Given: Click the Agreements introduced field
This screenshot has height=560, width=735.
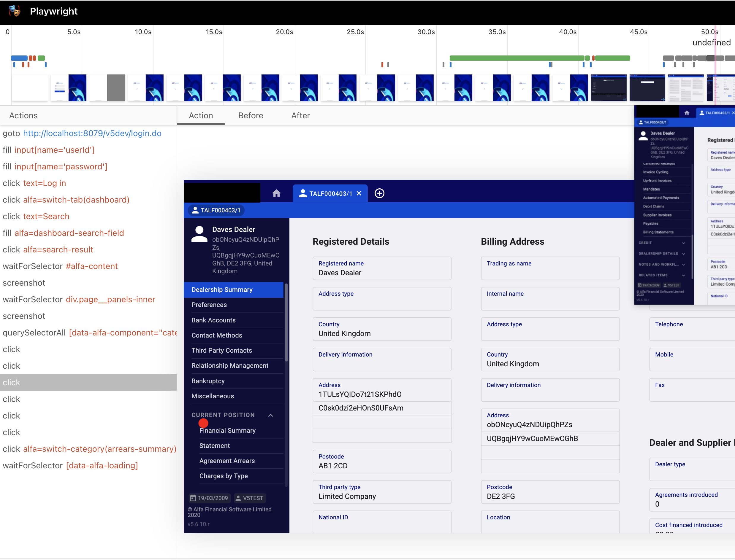Looking at the screenshot, I should (x=692, y=500).
